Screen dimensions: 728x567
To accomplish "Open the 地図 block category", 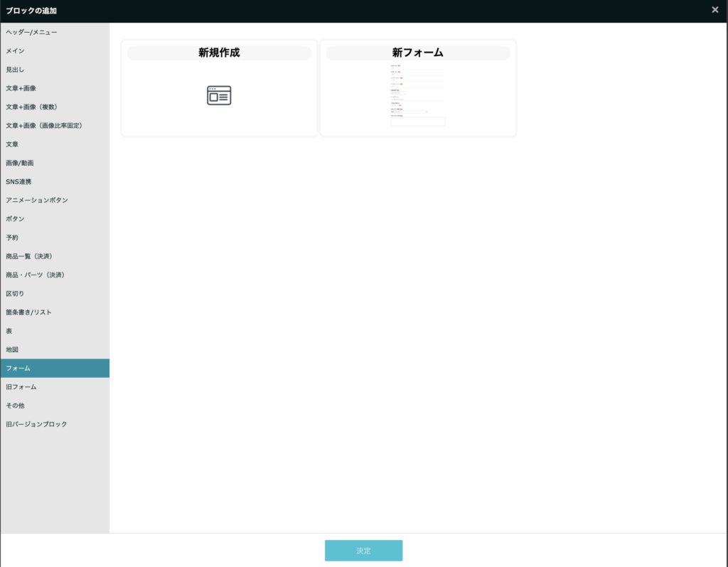I will pos(12,349).
